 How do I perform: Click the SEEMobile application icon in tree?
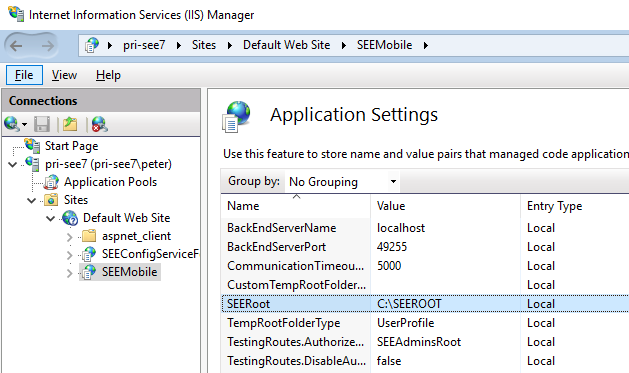coord(89,272)
